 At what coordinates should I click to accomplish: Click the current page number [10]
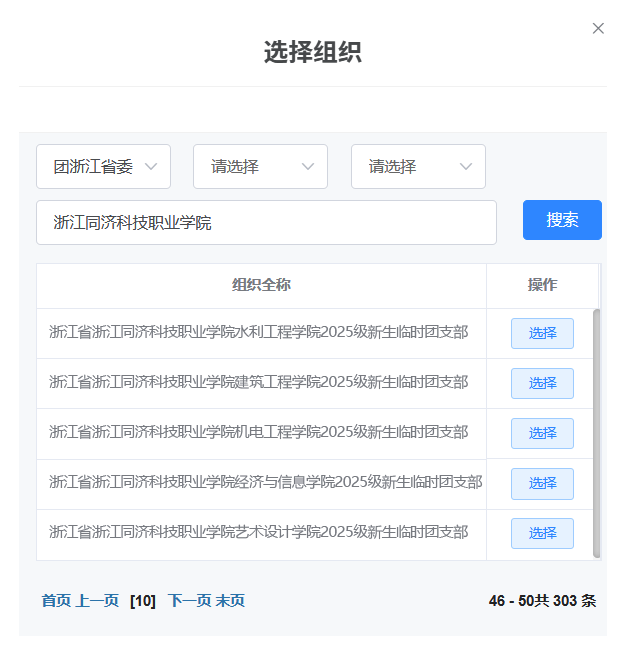143,601
